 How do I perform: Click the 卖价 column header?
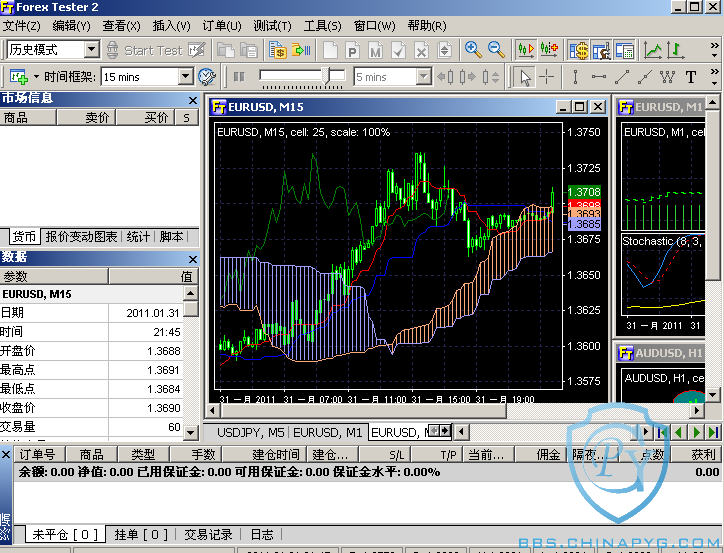(86, 118)
